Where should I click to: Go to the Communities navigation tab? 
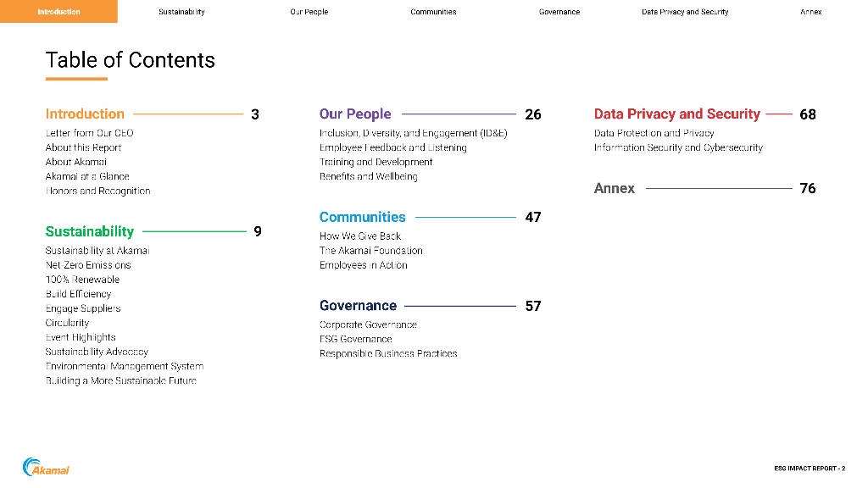click(x=433, y=12)
